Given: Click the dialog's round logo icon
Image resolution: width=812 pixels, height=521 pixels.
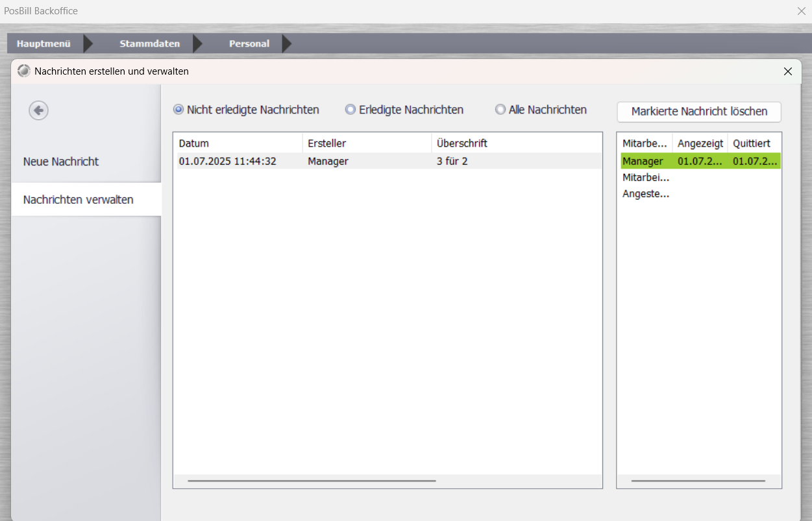Looking at the screenshot, I should point(24,71).
